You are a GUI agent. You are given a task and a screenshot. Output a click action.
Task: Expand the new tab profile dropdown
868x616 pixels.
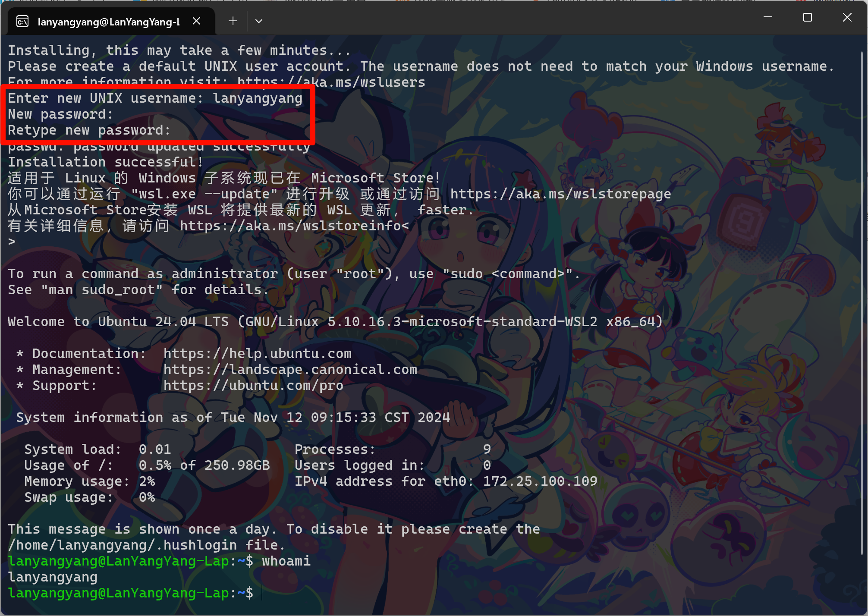pyautogui.click(x=259, y=21)
